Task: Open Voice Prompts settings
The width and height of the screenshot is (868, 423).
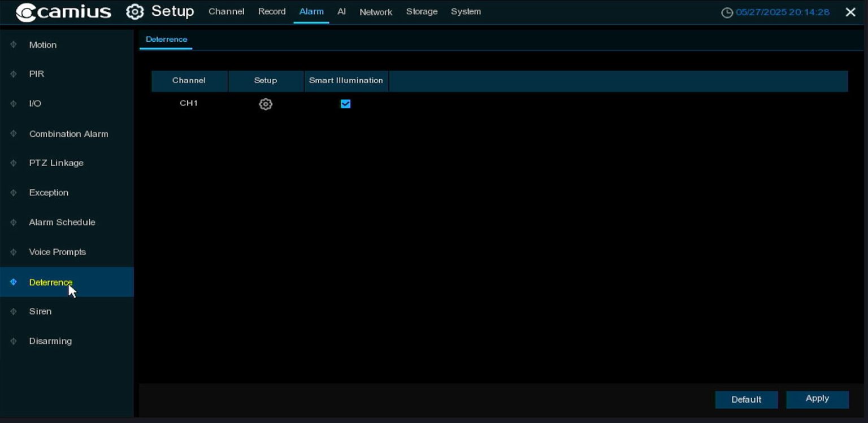Action: (57, 252)
